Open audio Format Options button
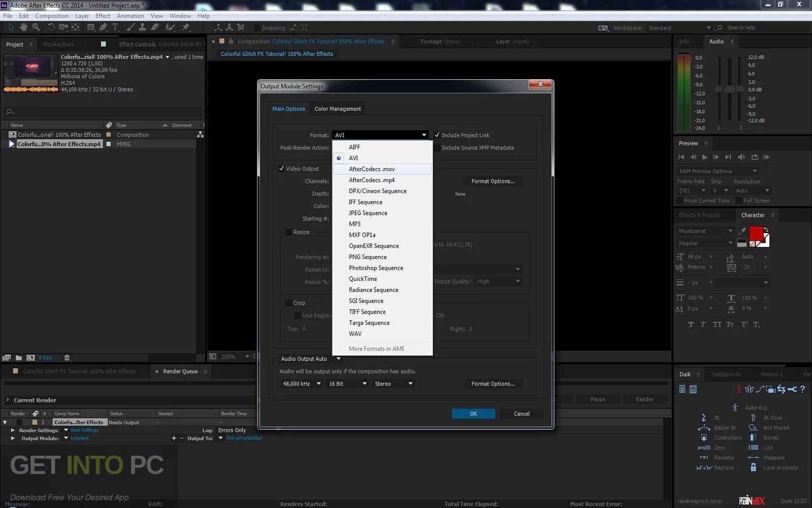This screenshot has height=508, width=812. [493, 384]
